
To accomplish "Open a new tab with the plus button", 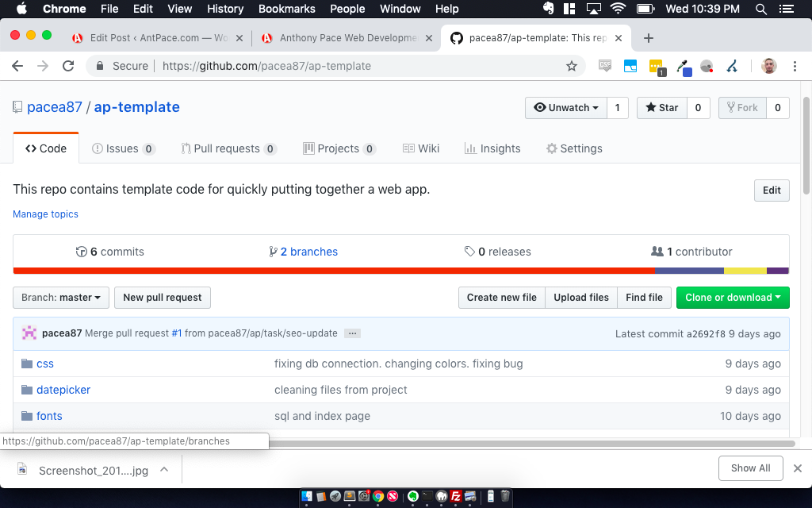I will tap(649, 38).
